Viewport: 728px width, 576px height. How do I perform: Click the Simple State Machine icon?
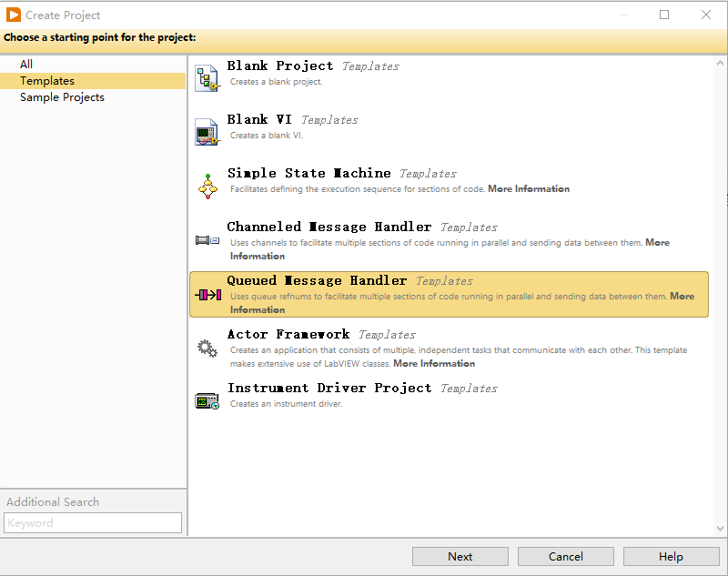coord(207,187)
